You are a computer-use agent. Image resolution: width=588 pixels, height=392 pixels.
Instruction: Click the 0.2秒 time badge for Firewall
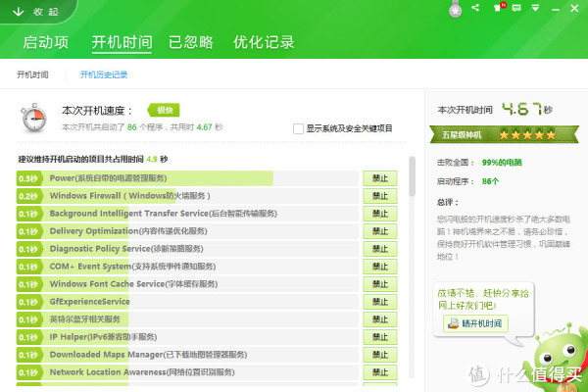tap(28, 196)
